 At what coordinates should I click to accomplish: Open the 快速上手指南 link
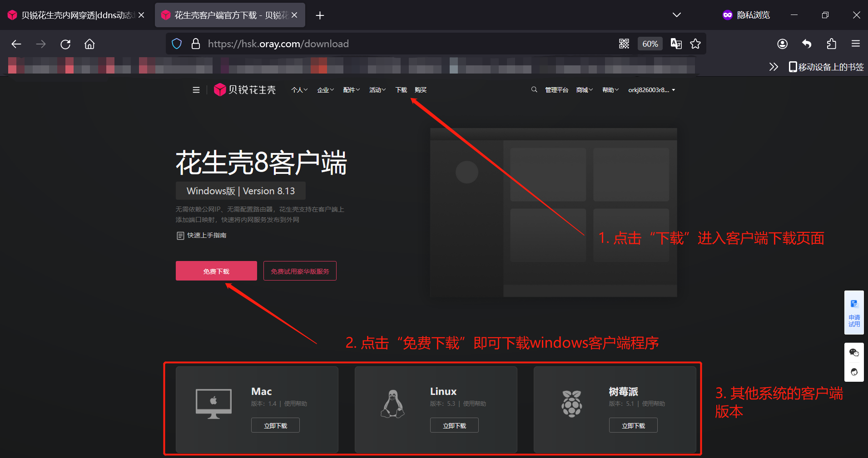(x=206, y=235)
